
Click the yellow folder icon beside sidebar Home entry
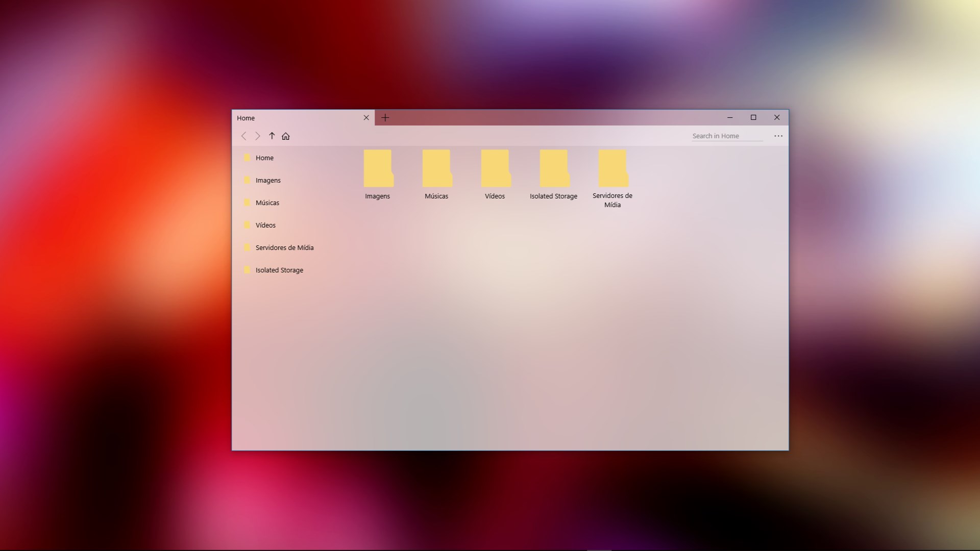[248, 158]
